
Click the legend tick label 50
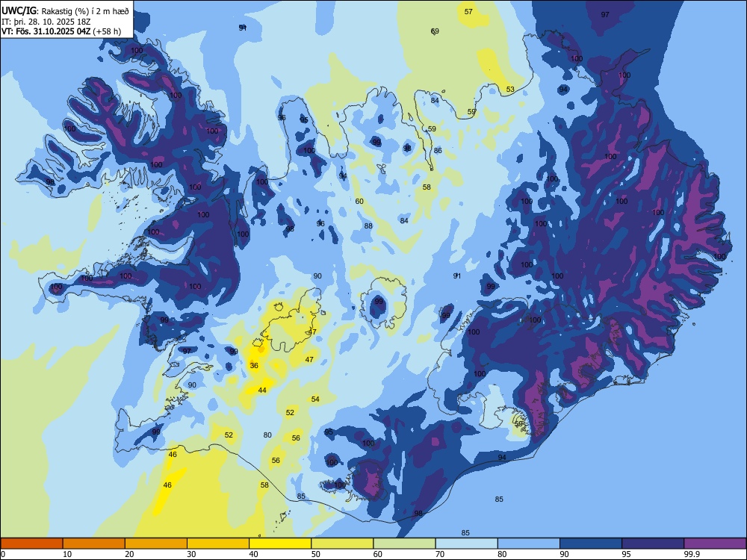tap(315, 554)
